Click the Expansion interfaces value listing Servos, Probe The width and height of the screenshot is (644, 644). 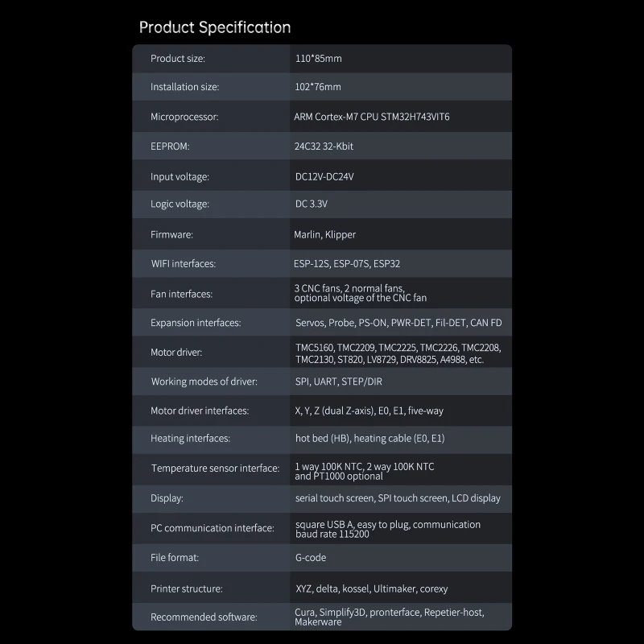click(398, 323)
